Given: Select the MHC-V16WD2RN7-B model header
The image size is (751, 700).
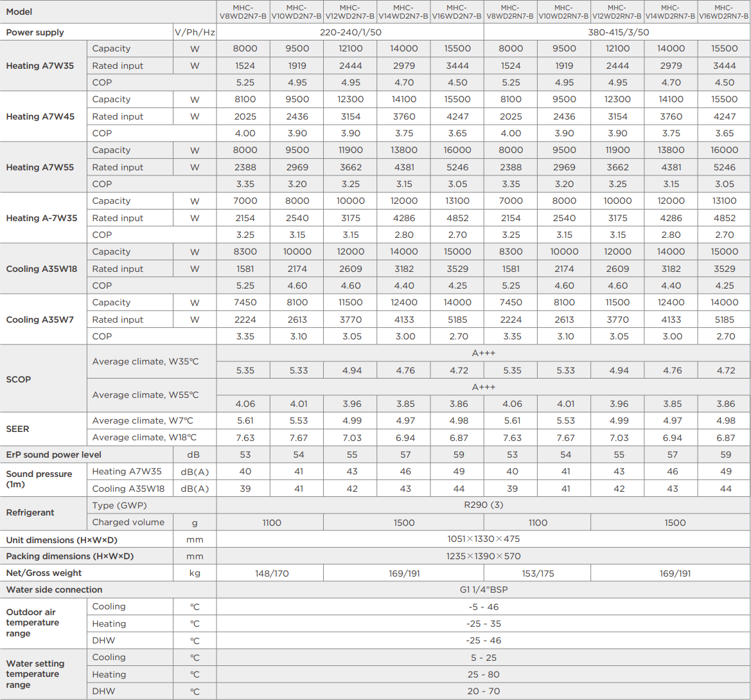Looking at the screenshot, I should tap(724, 12).
